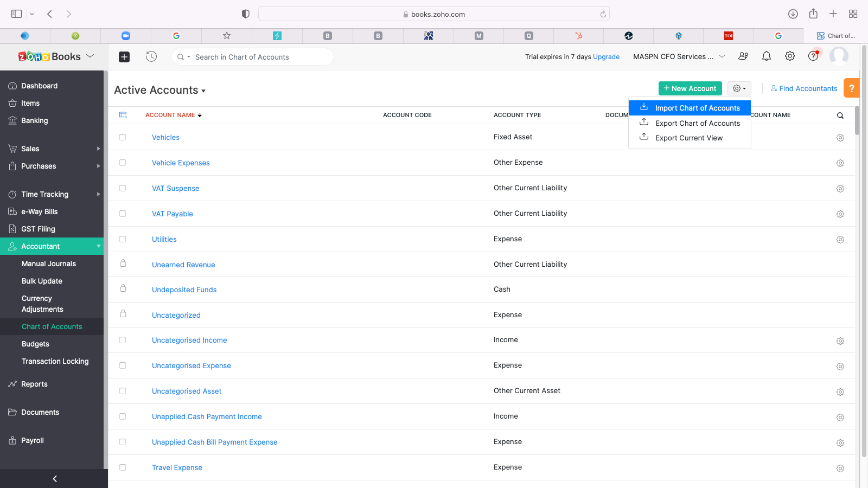Select the VAT Payable row checkbox
The image size is (868, 488).
pyautogui.click(x=123, y=214)
